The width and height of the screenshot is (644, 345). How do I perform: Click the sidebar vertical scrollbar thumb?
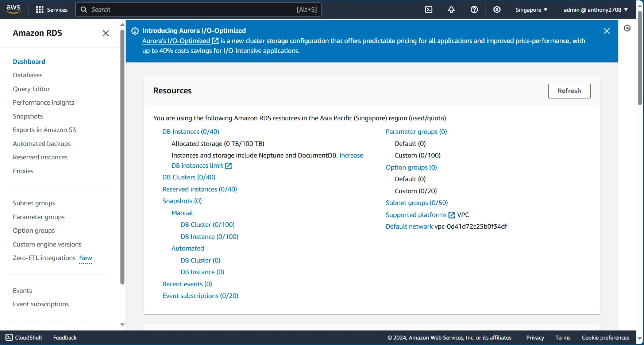(122, 157)
